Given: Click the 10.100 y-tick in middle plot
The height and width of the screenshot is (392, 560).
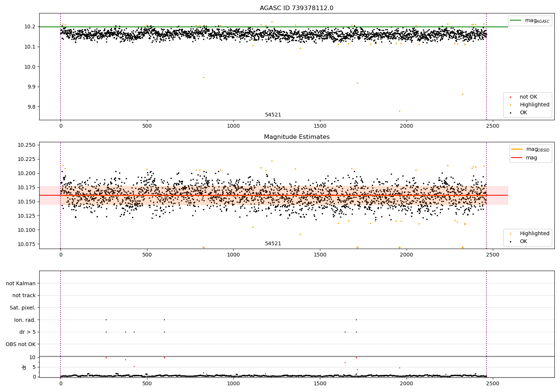Looking at the screenshot, I should [27, 230].
